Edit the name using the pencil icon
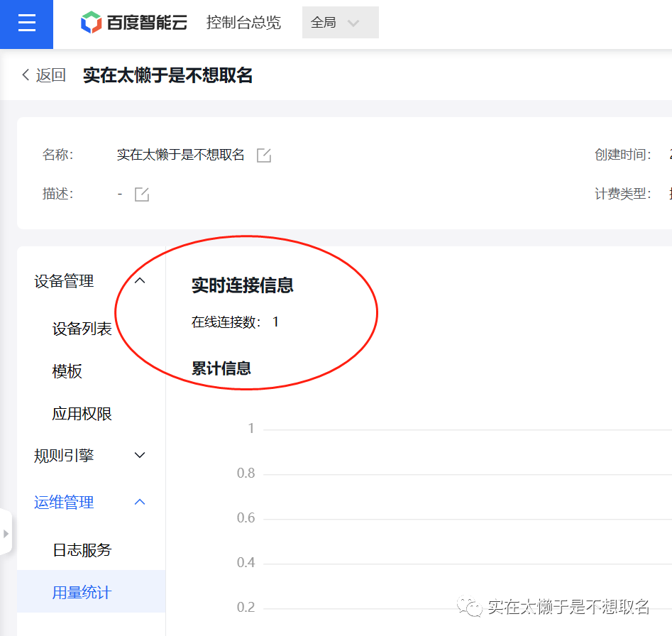This screenshot has width=672, height=636. tap(264, 155)
